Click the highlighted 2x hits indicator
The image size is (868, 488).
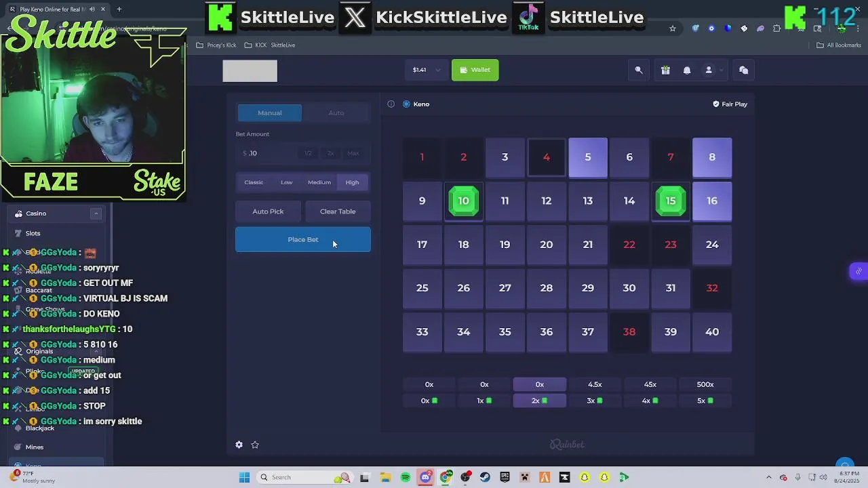click(x=540, y=401)
